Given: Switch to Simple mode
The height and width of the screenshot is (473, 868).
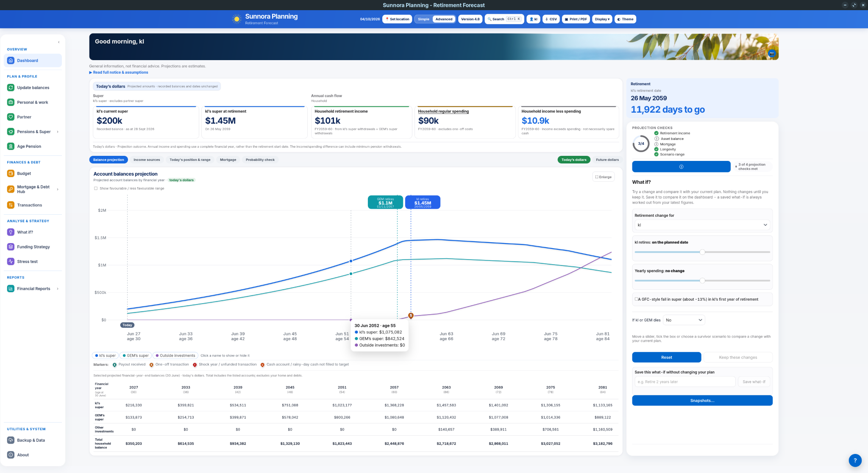Looking at the screenshot, I should click(423, 19).
